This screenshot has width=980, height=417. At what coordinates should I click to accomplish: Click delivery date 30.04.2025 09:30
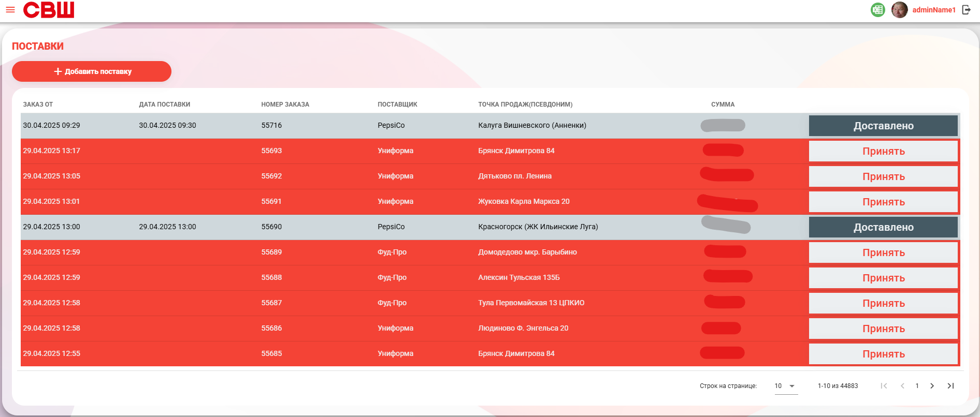pyautogui.click(x=167, y=125)
